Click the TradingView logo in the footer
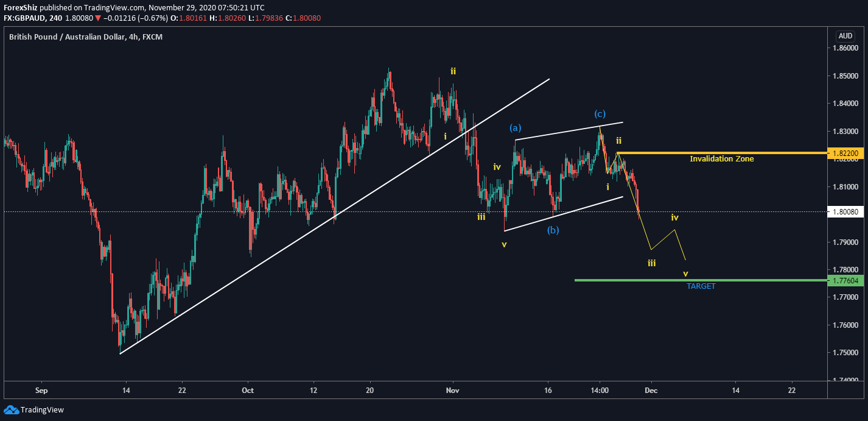868x421 pixels. tap(34, 410)
